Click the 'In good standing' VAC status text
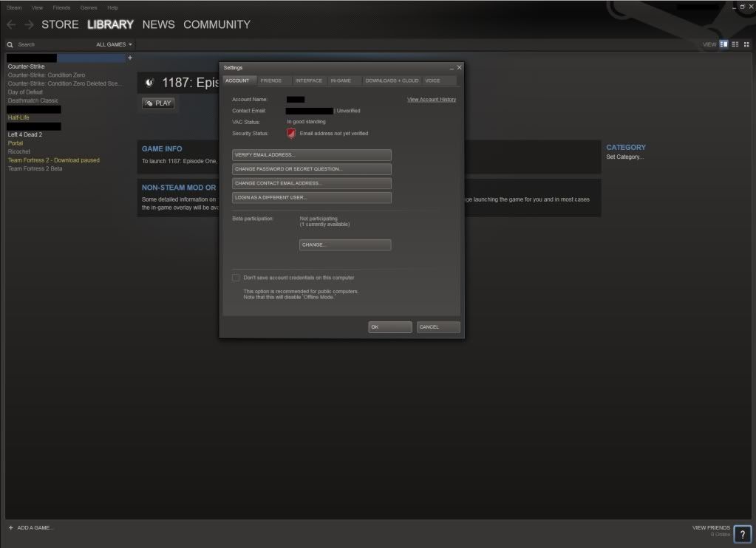Viewport: 756px width, 548px height. [306, 122]
